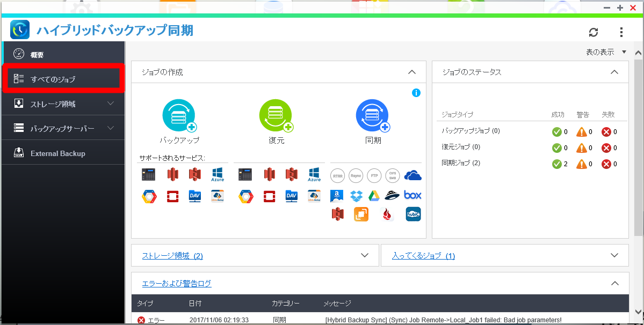Click the red failure icon in 復元ジョブ row

click(606, 148)
